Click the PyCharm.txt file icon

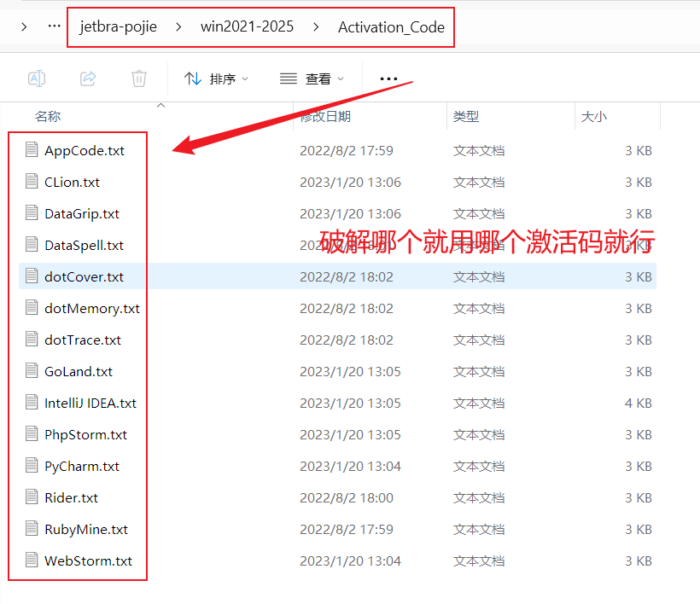(32, 466)
